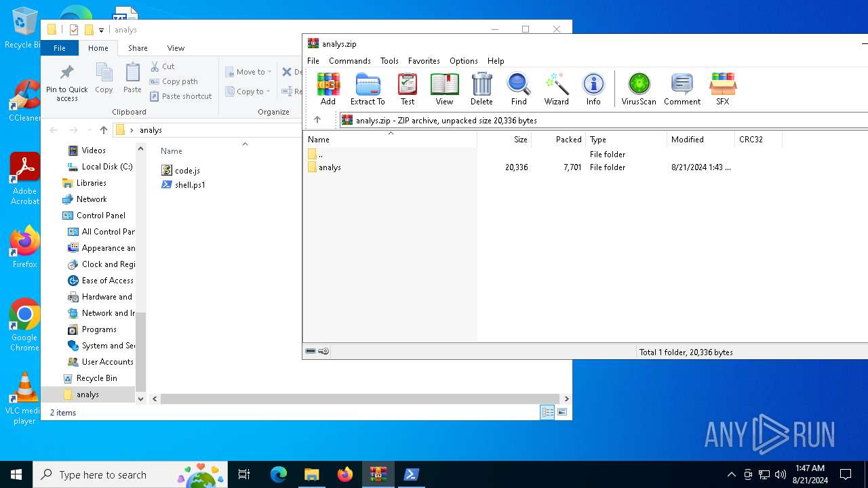The image size is (868, 488).
Task: Click the Add icon in WinRAR toolbar
Action: point(328,89)
